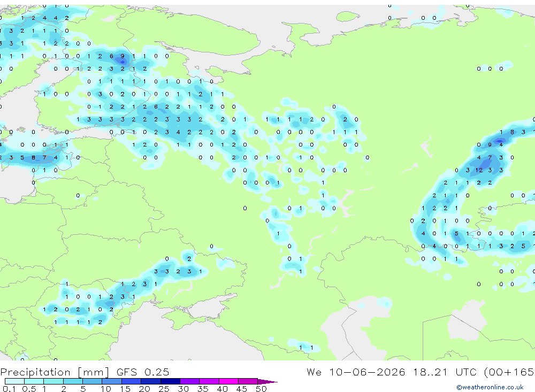Select the 30–35 mm purple legend swatch
Screen dimensions: 535x392
[x=189, y=381]
